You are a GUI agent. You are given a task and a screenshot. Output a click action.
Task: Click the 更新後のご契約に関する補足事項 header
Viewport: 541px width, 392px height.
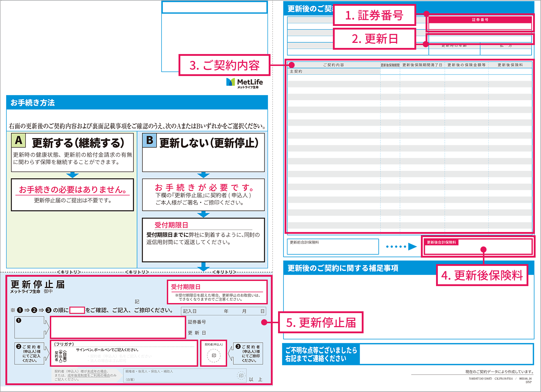point(343,268)
